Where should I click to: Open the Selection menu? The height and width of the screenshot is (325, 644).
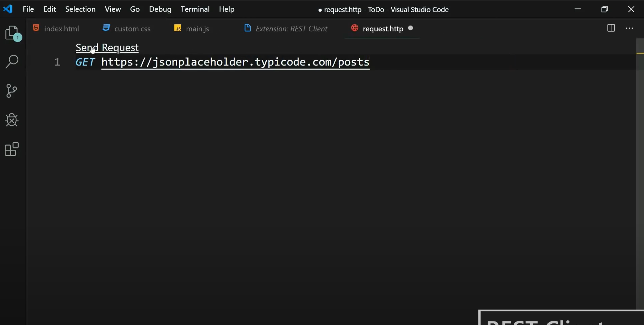[80, 9]
